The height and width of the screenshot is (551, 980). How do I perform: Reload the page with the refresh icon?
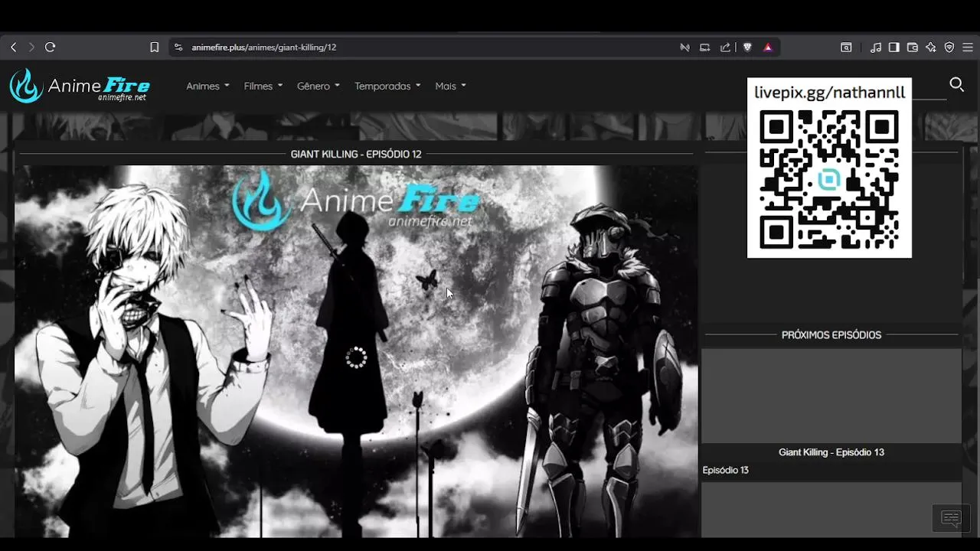click(x=51, y=47)
